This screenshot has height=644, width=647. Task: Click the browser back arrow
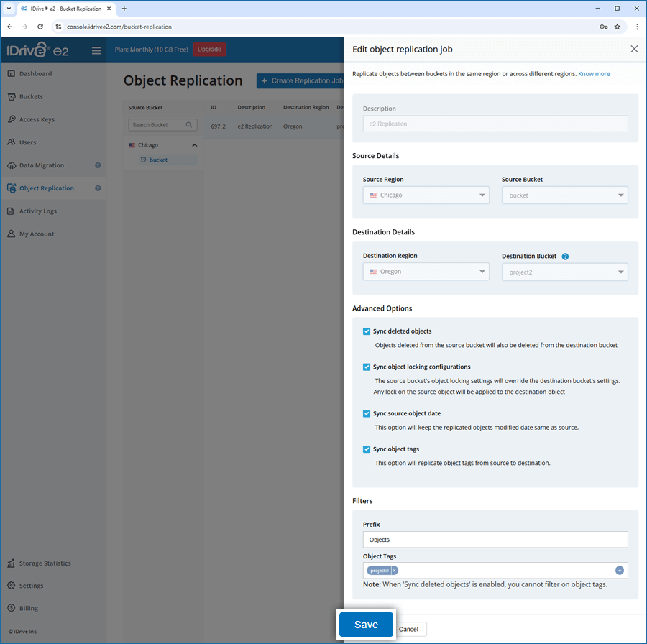pyautogui.click(x=10, y=27)
